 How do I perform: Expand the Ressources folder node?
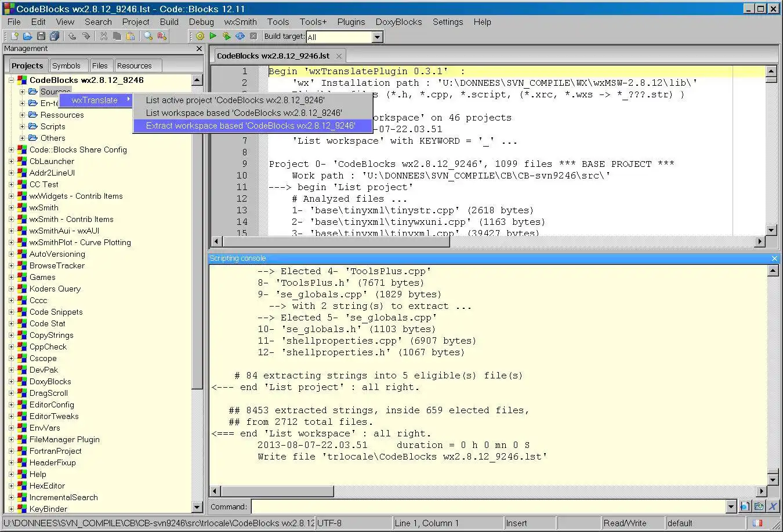[x=23, y=115]
